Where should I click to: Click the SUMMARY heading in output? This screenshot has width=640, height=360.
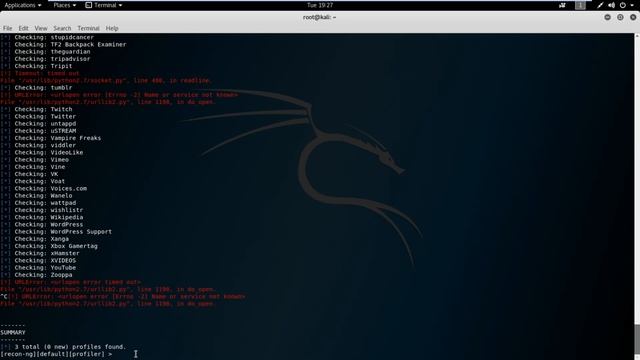[x=13, y=333]
